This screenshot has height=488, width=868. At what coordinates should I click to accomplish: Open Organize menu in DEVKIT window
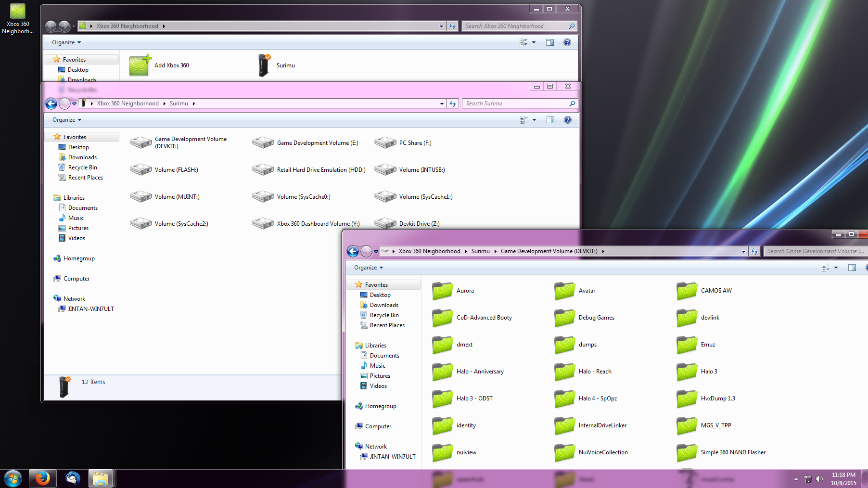pos(369,268)
